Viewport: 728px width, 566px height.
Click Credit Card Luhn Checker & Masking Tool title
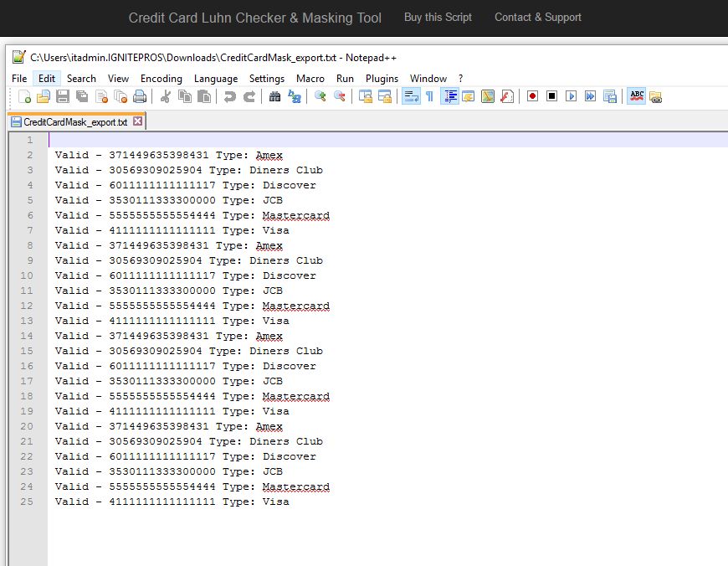[254, 18]
